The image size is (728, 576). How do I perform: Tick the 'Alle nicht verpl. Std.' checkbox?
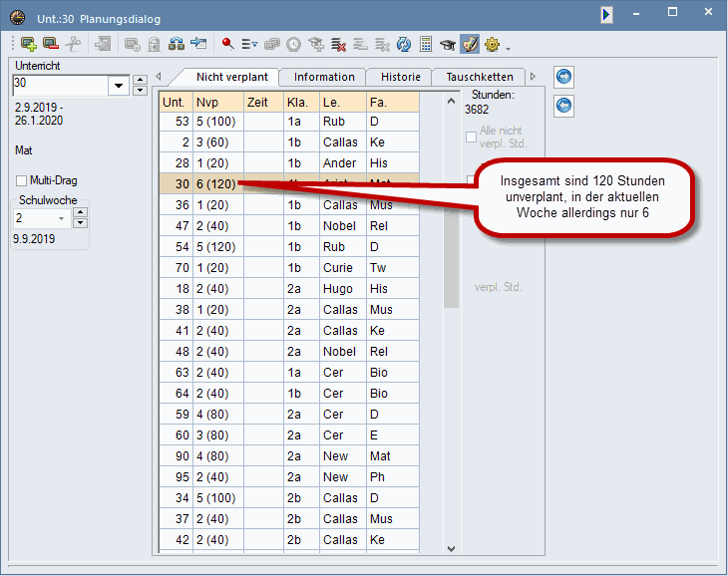[x=472, y=137]
